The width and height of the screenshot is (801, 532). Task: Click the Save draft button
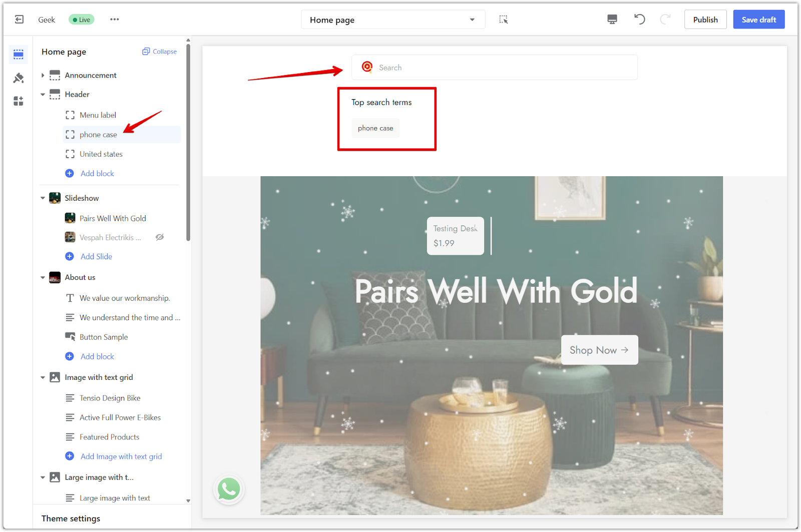(x=758, y=20)
